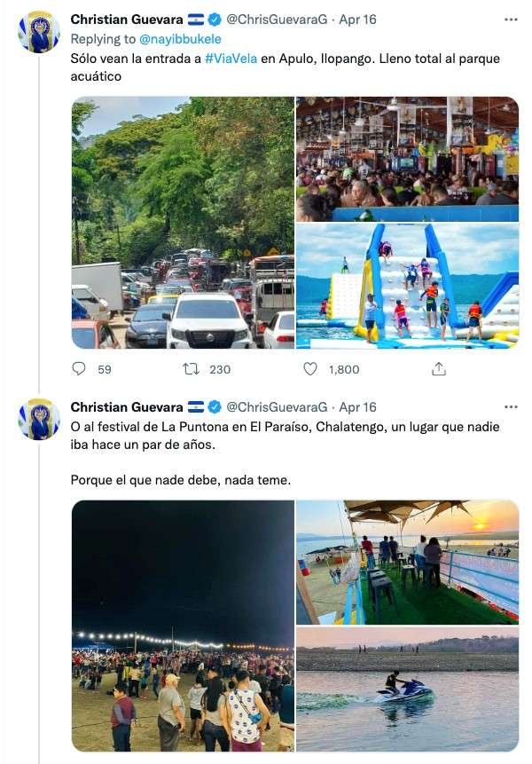The image size is (532, 764).
Task: Share the ViaVela tweet
Action: click(438, 369)
